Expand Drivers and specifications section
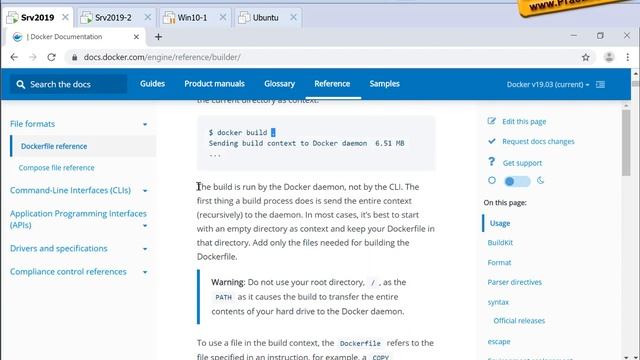This screenshot has height=360, width=640. coord(145,249)
